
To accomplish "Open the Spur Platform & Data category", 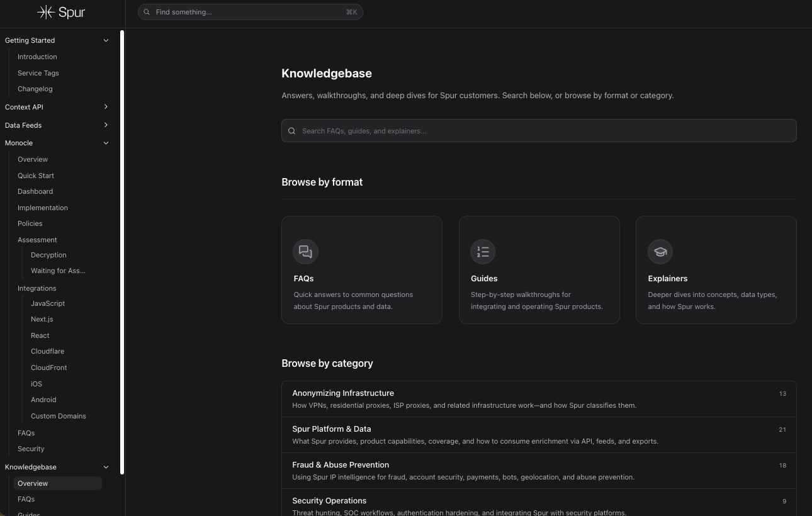I will [x=539, y=435].
